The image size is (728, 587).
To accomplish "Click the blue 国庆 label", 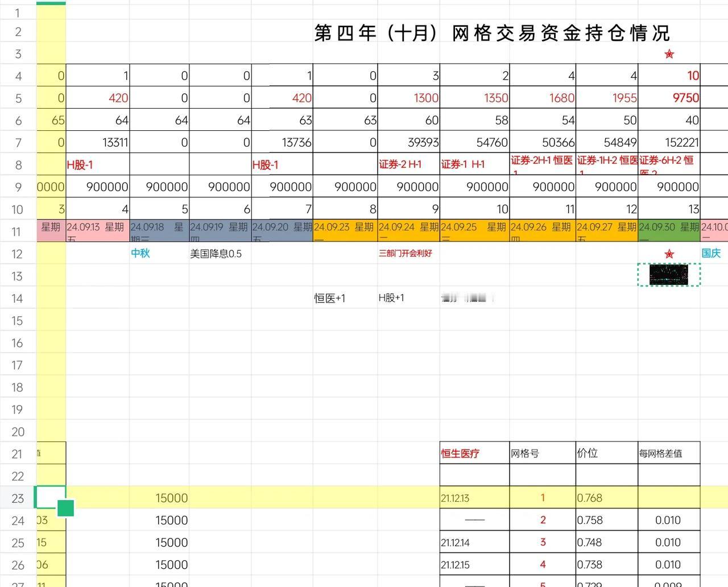I will pos(711,253).
